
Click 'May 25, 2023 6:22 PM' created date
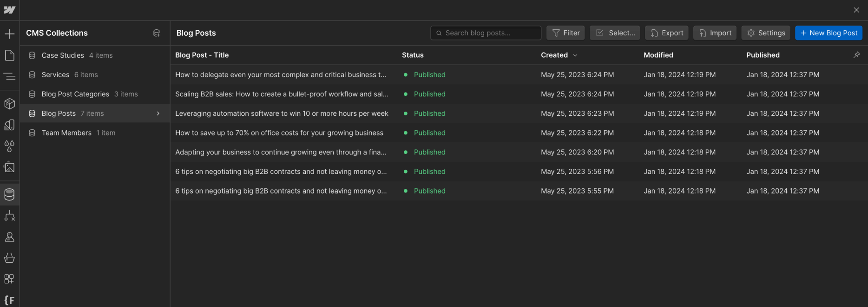tap(577, 133)
